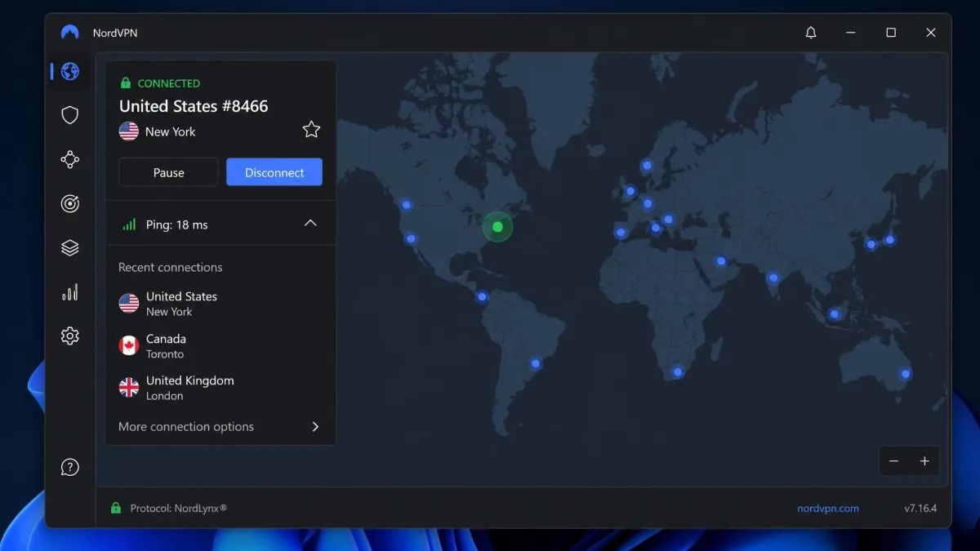Click the Ping: 18 ms text
Viewport: 980px width, 551px height.
(x=176, y=224)
